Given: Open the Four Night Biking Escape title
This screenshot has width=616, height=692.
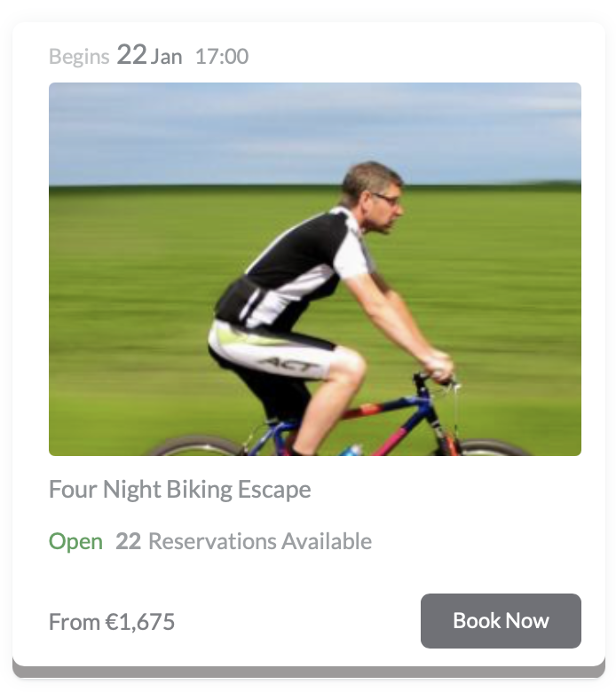Looking at the screenshot, I should point(179,490).
